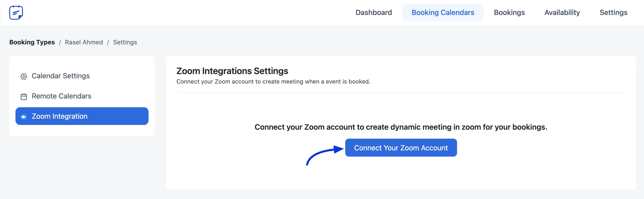The width and height of the screenshot is (644, 199).
Task: Click the Rasel Ahmed breadcrumb
Action: point(84,42)
